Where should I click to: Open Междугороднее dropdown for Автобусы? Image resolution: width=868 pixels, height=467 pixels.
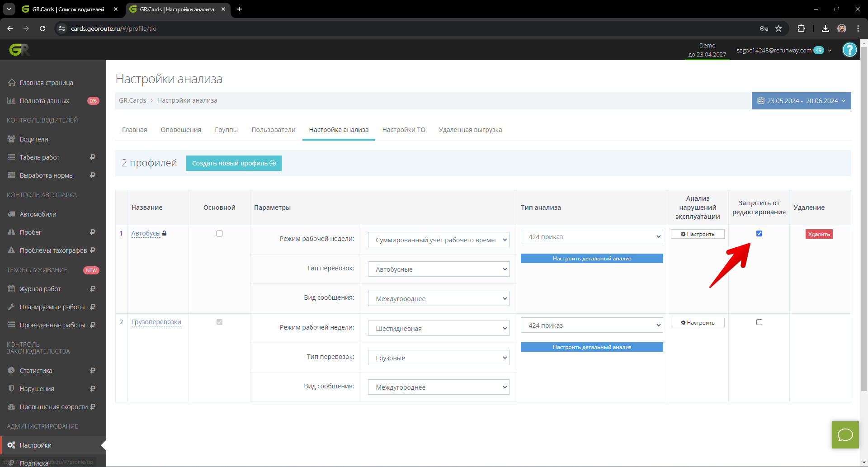439,298
